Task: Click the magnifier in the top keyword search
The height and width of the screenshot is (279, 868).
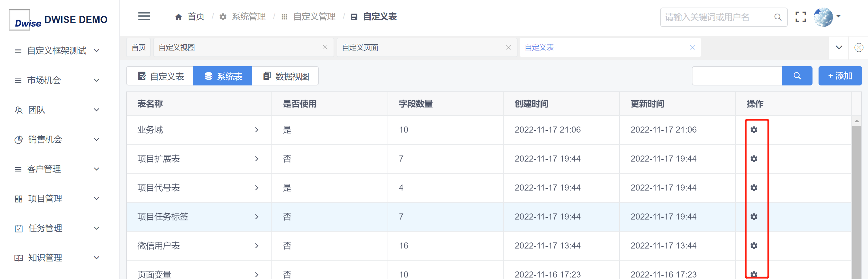Action: coord(778,17)
